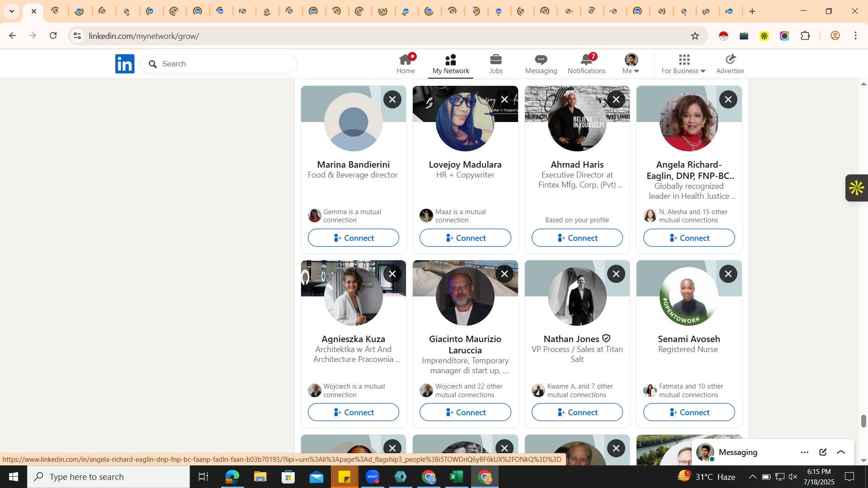This screenshot has width=868, height=488.
Task: Open Chrome tab search dropdown
Action: (12, 11)
